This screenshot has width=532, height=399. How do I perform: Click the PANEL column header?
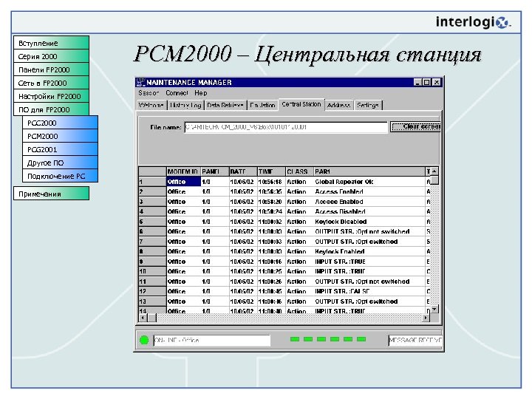(x=215, y=171)
